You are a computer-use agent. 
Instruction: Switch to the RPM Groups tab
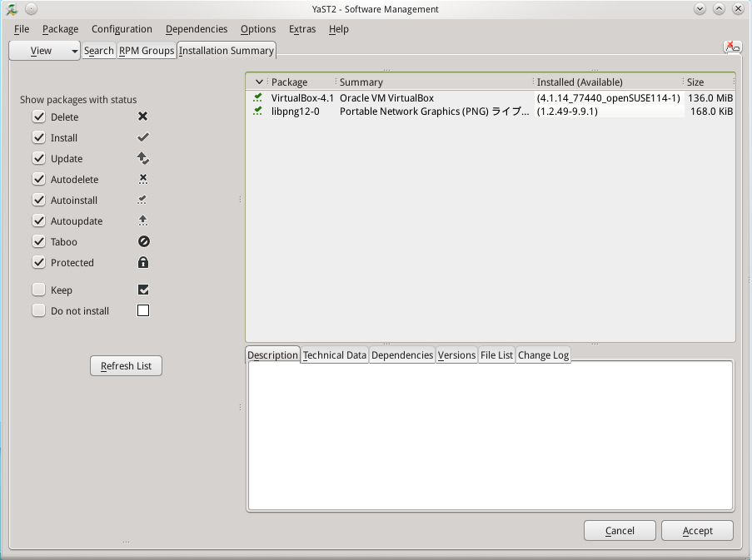point(147,51)
